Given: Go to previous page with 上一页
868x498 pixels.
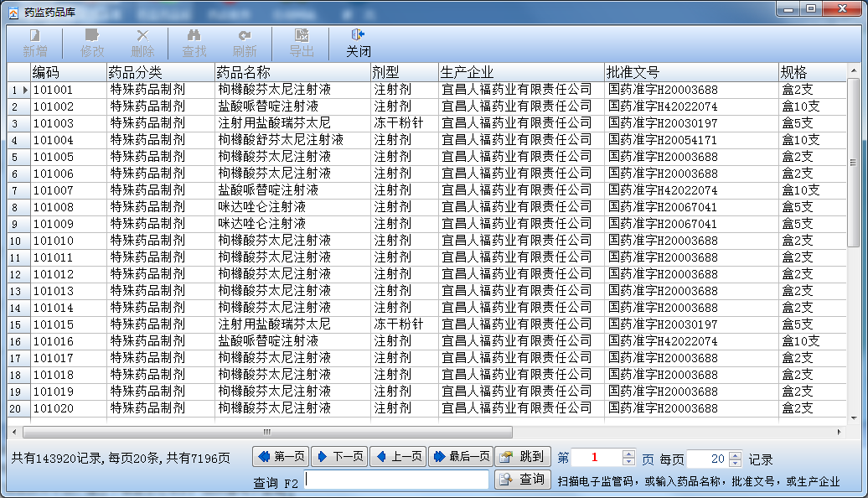Looking at the screenshot, I should coord(398,456).
